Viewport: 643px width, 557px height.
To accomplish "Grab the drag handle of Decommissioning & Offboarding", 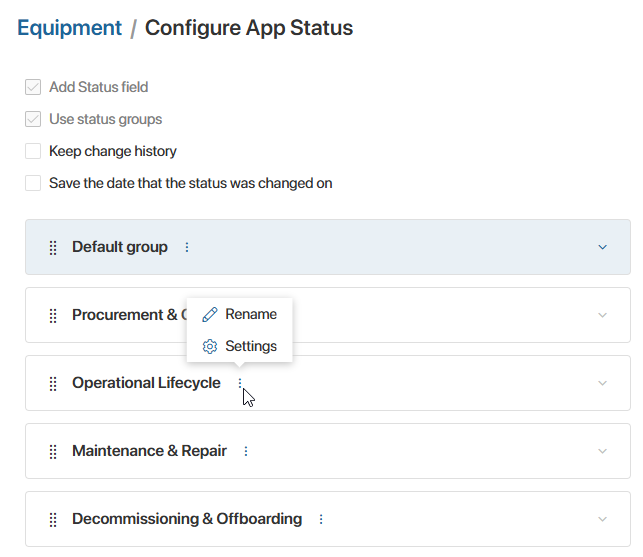I will coord(53,520).
